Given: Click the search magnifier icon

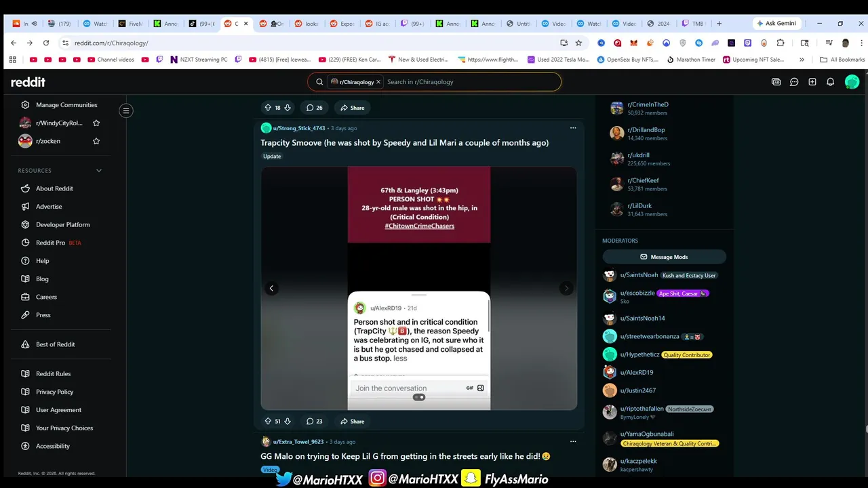Looking at the screenshot, I should (319, 82).
